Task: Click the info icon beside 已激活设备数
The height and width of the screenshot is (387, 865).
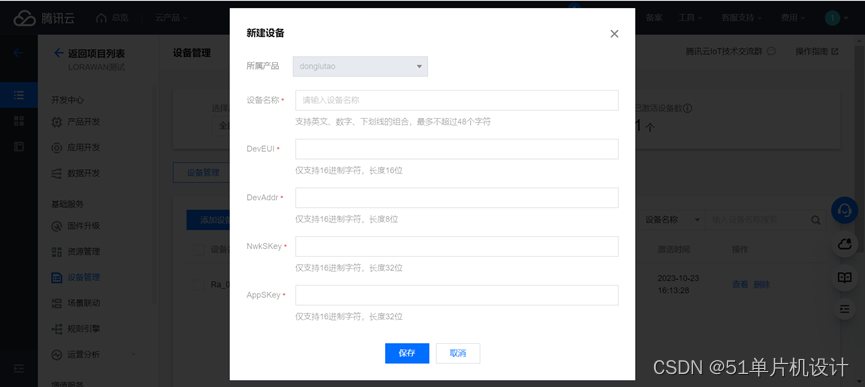Action: [687, 109]
